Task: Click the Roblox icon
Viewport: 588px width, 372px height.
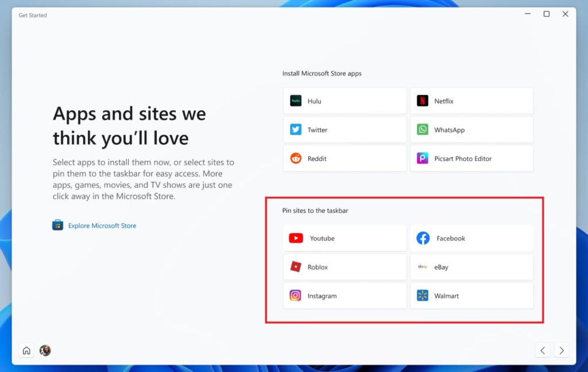Action: [x=296, y=267]
